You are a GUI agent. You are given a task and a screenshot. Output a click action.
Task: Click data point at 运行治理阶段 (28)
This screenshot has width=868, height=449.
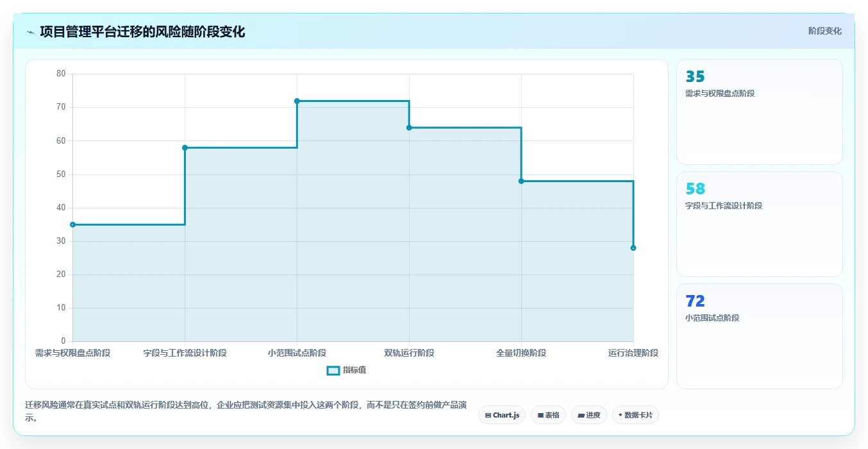(633, 248)
